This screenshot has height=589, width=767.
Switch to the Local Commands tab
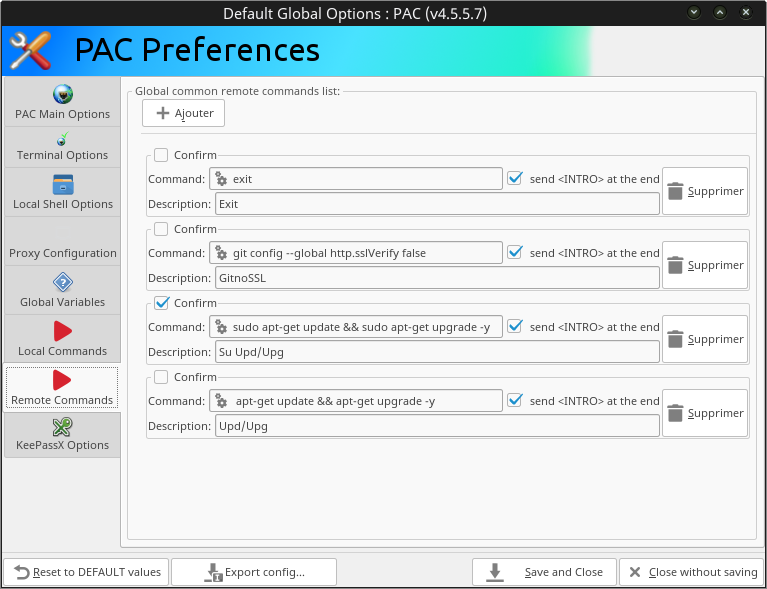[62, 339]
